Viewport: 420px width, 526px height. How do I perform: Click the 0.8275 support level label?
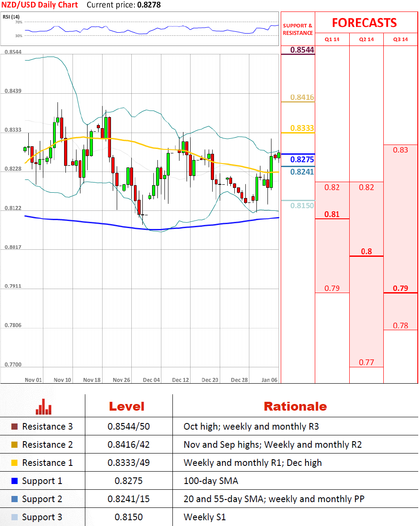click(x=302, y=159)
